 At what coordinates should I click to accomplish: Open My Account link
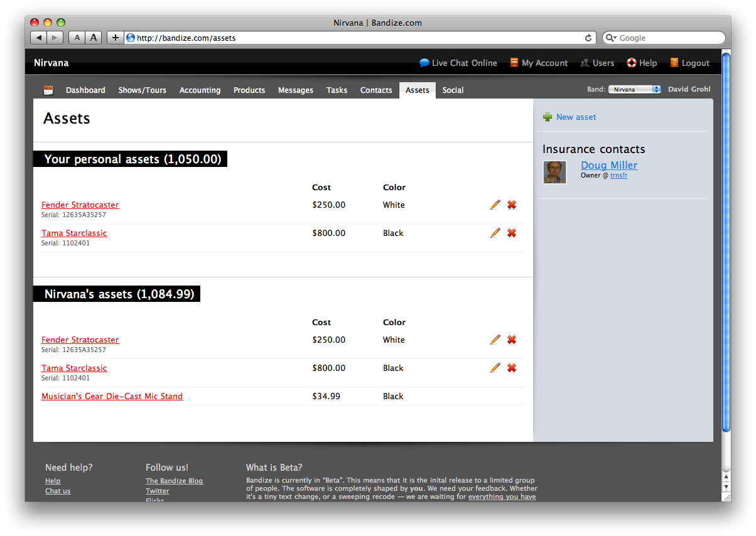click(x=544, y=63)
